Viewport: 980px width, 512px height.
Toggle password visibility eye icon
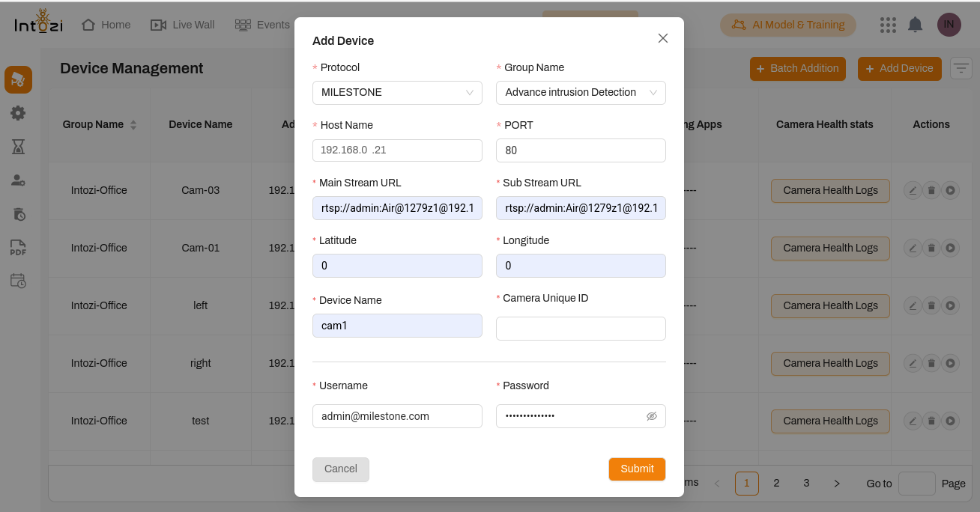(651, 416)
